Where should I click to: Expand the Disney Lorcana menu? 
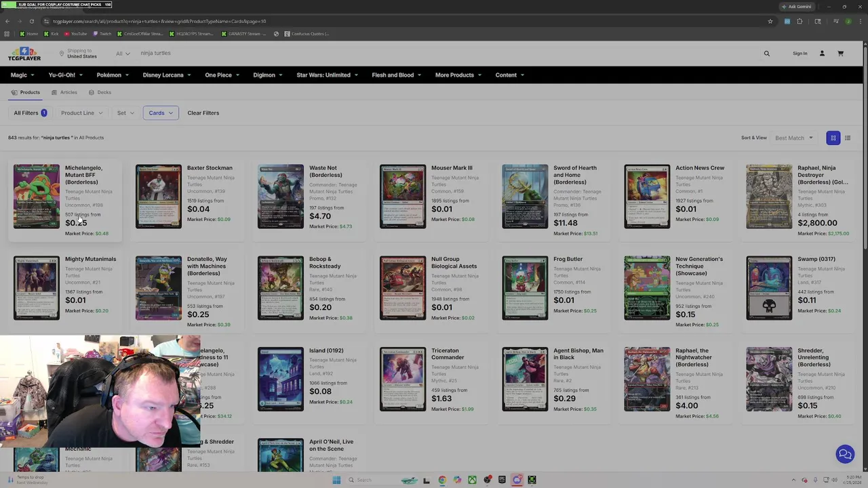[x=167, y=75]
